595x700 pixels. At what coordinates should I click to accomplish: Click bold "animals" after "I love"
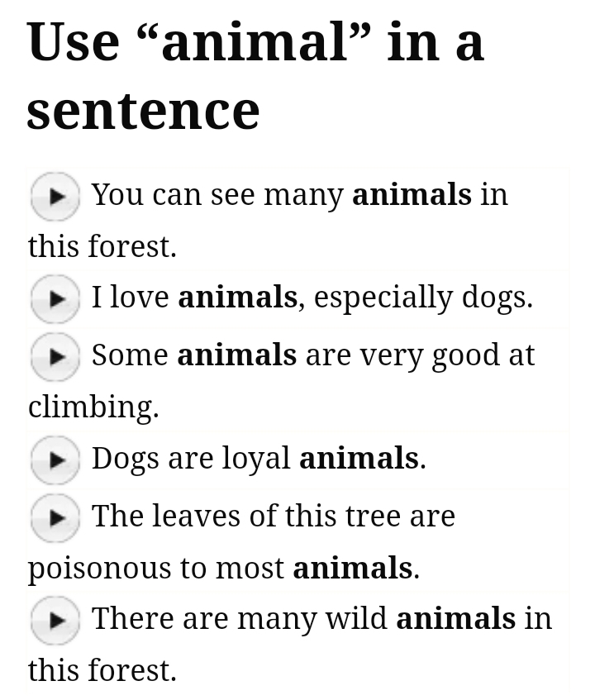pos(237,298)
